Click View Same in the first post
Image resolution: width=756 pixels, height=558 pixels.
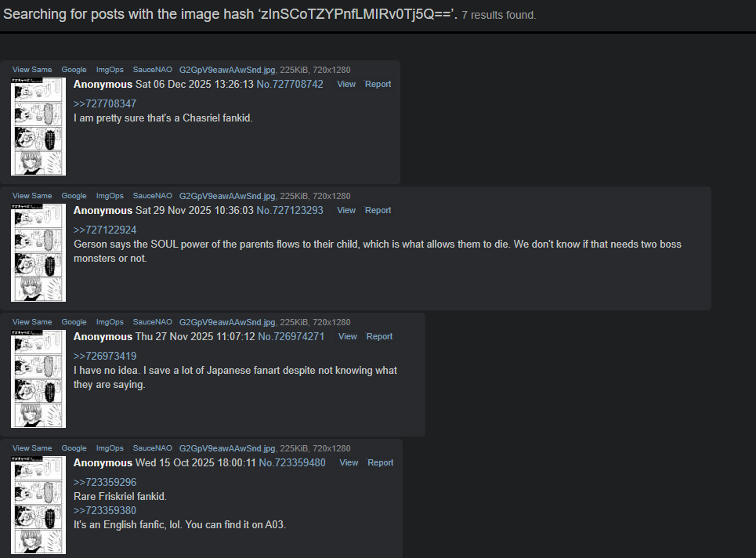tap(32, 70)
